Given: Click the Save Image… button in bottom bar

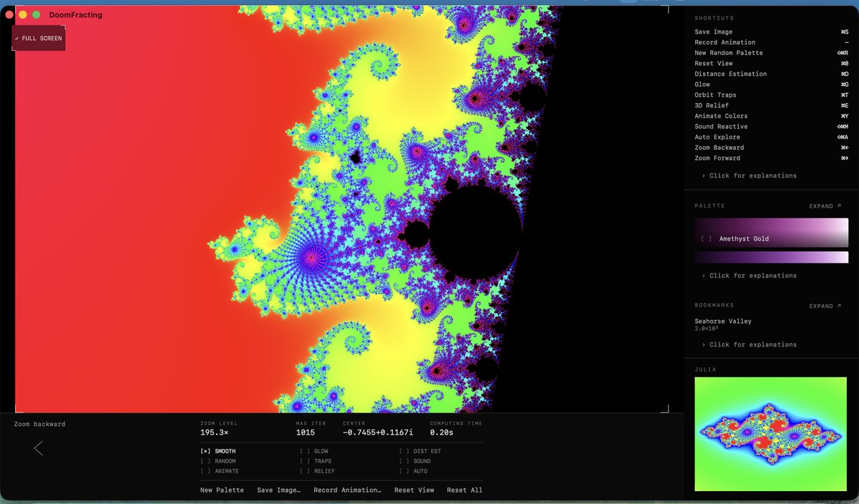Looking at the screenshot, I should [278, 490].
